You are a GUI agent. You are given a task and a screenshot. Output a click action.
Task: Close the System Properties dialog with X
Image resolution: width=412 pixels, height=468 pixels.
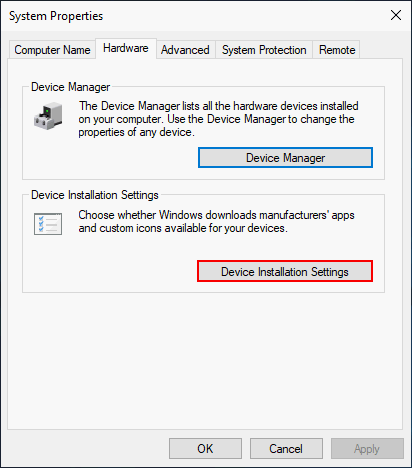pyautogui.click(x=396, y=15)
